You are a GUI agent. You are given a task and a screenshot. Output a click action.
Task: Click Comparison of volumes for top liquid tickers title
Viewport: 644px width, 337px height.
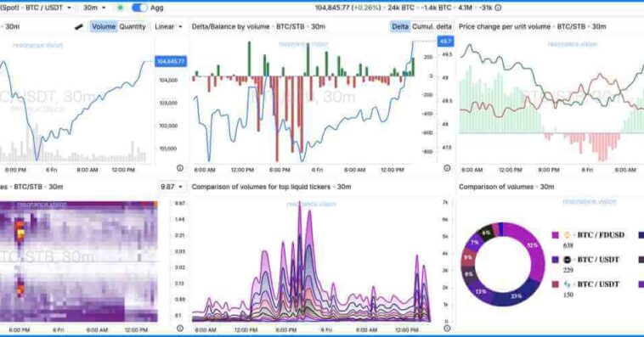[271, 187]
